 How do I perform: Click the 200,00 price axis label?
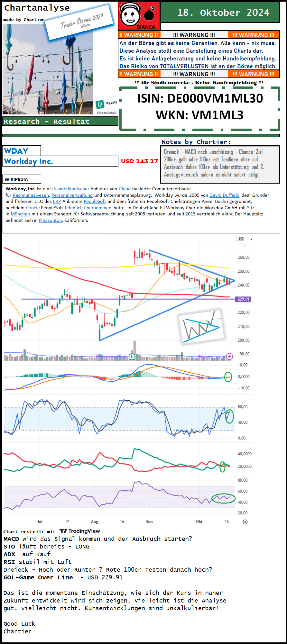coord(244,340)
